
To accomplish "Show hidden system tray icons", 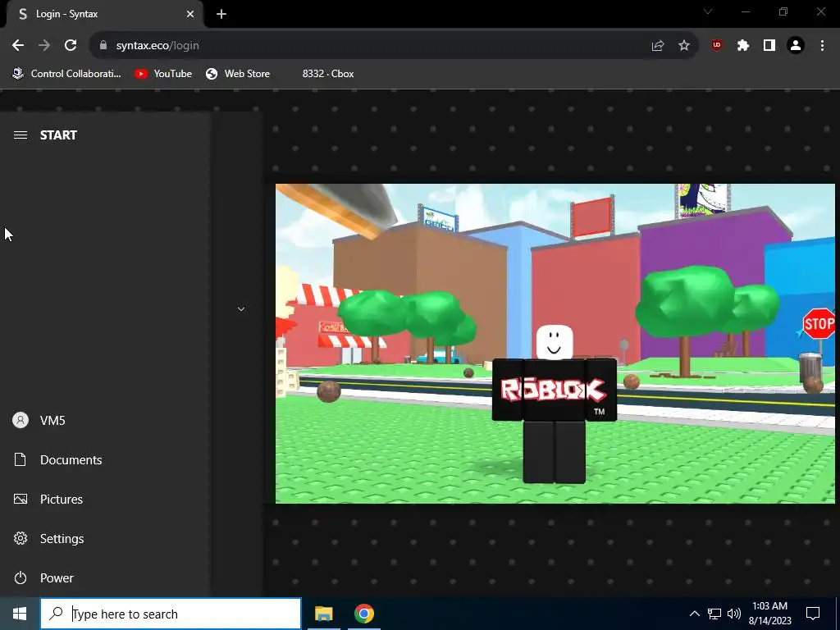I will [694, 614].
